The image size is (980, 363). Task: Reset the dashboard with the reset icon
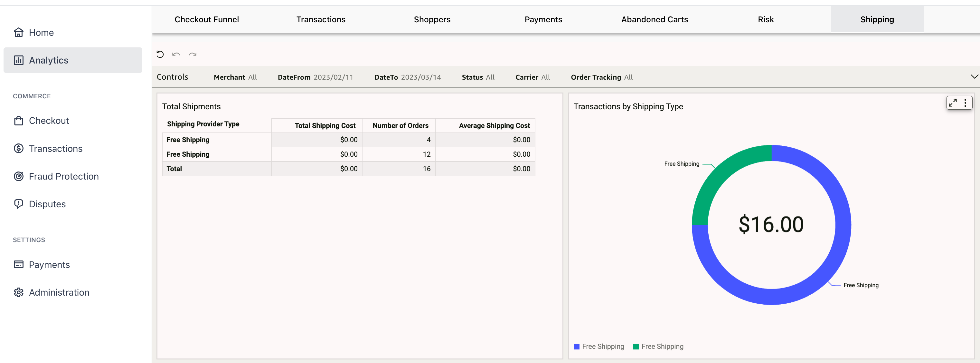tap(160, 54)
